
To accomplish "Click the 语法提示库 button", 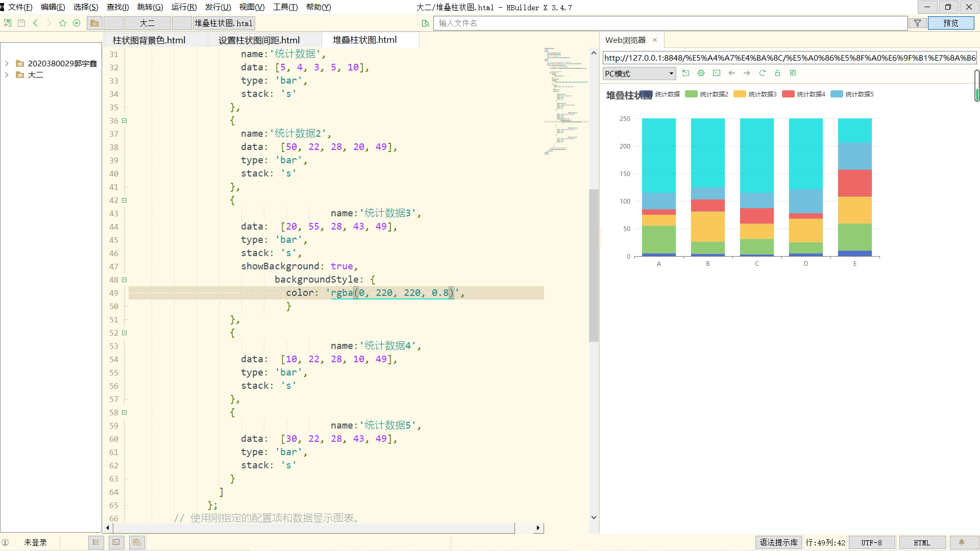I will (778, 542).
